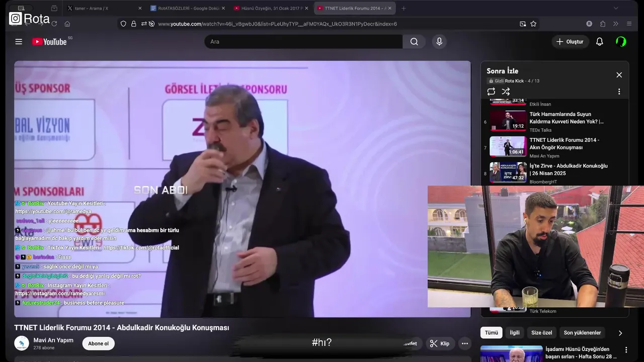The height and width of the screenshot is (362, 644).
Task: Switch to the RotATASÖZLERİ Google Docs tab
Action: tap(187, 8)
